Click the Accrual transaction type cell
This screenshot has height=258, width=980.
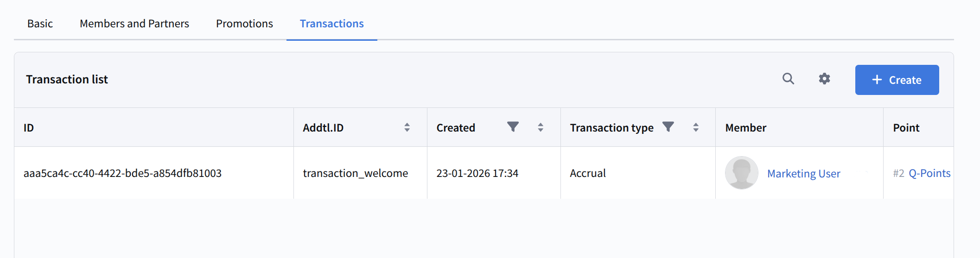(x=588, y=173)
